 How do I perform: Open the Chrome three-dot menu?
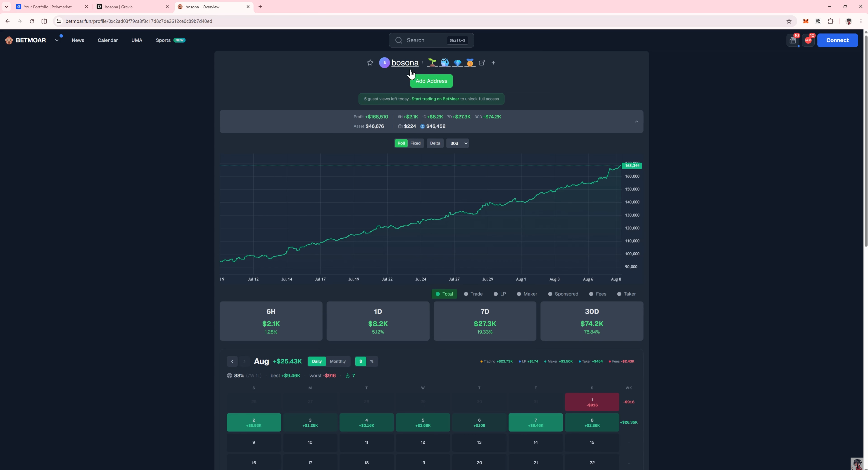[861, 21]
